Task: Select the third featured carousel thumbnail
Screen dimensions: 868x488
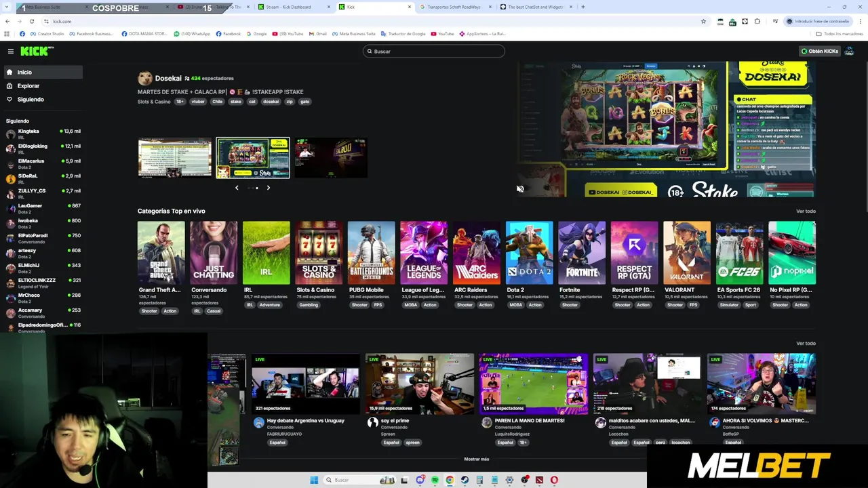Action: (331, 158)
